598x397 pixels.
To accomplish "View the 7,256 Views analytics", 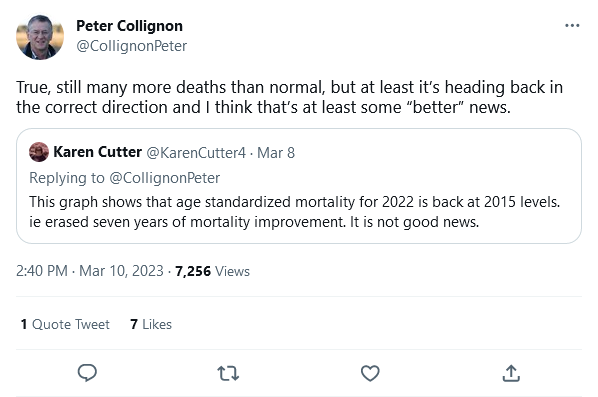I will click(x=212, y=271).
